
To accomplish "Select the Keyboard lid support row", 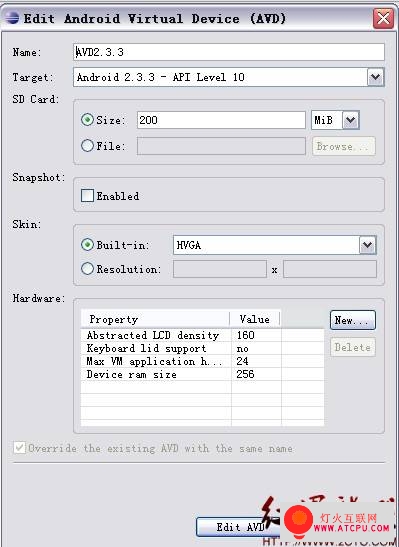I will tap(202, 349).
